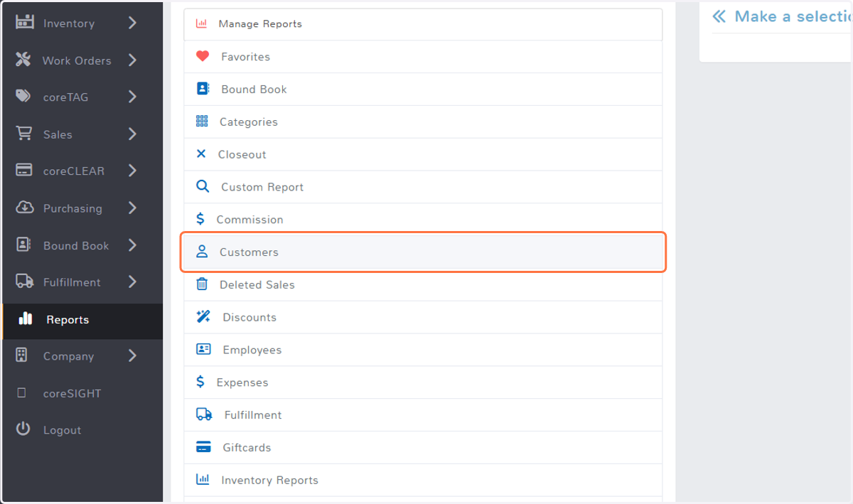Click the Customers person icon
Screen dimensions: 853x504
pos(202,252)
